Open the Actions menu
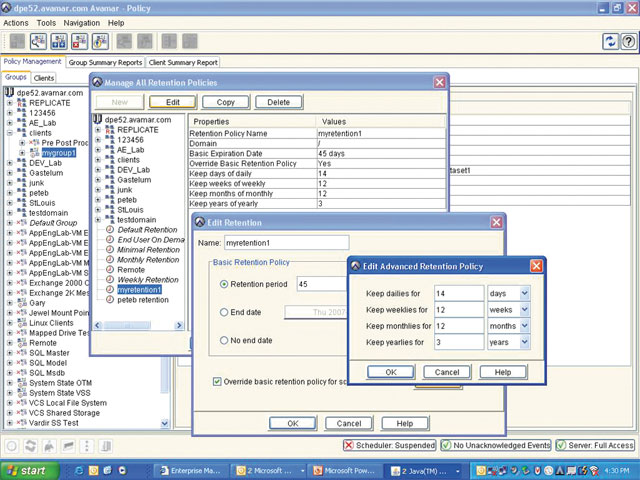The image size is (640, 480). click(16, 23)
